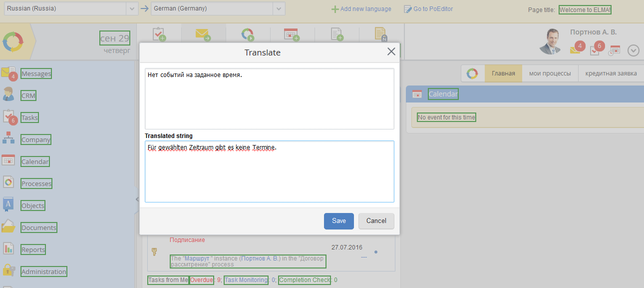Switch to the Главная tab
Image resolution: width=644 pixels, height=288 pixels.
(x=503, y=73)
